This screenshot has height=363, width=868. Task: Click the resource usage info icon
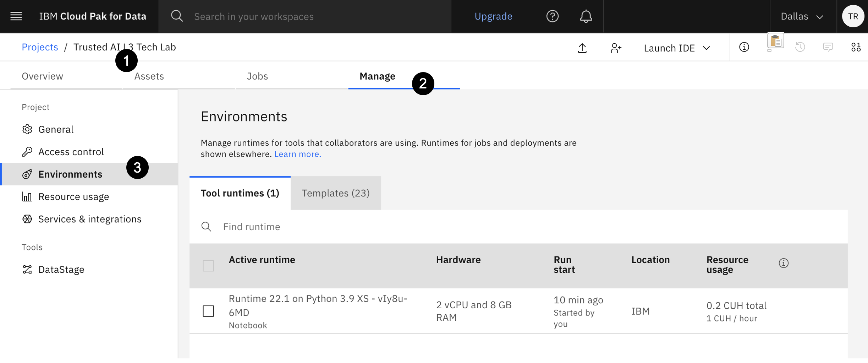pos(784,263)
